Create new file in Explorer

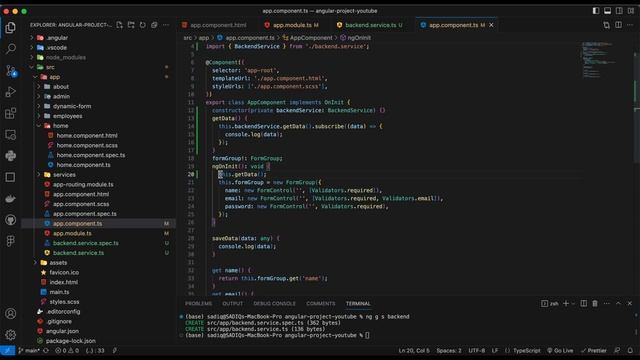click(x=119, y=25)
